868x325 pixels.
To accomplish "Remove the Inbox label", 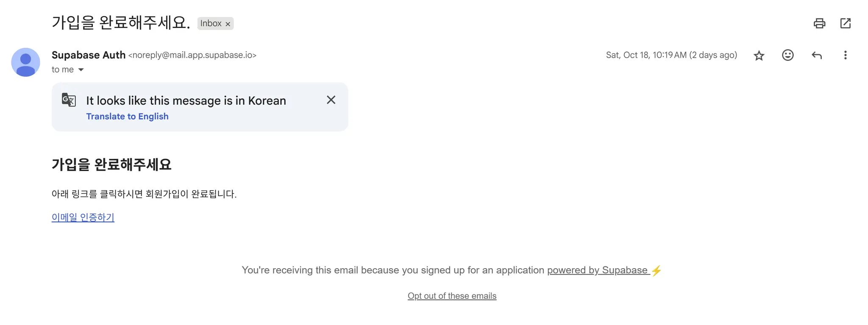I will [228, 24].
